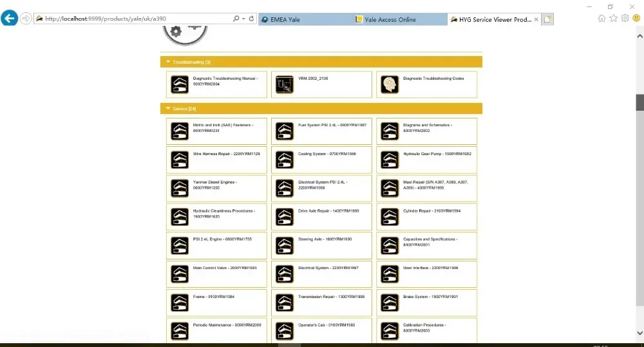Click the page refresh icon
The width and height of the screenshot is (644, 347).
point(251,19)
